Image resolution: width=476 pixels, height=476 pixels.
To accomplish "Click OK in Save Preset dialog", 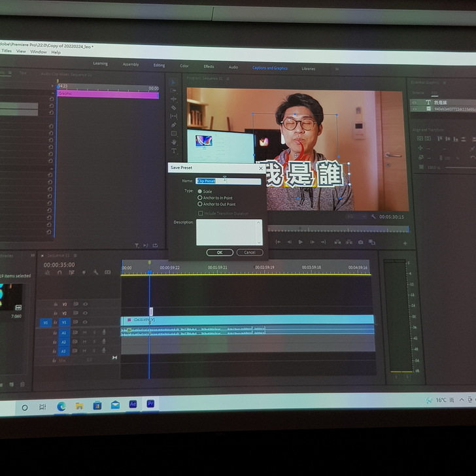I will [x=220, y=252].
